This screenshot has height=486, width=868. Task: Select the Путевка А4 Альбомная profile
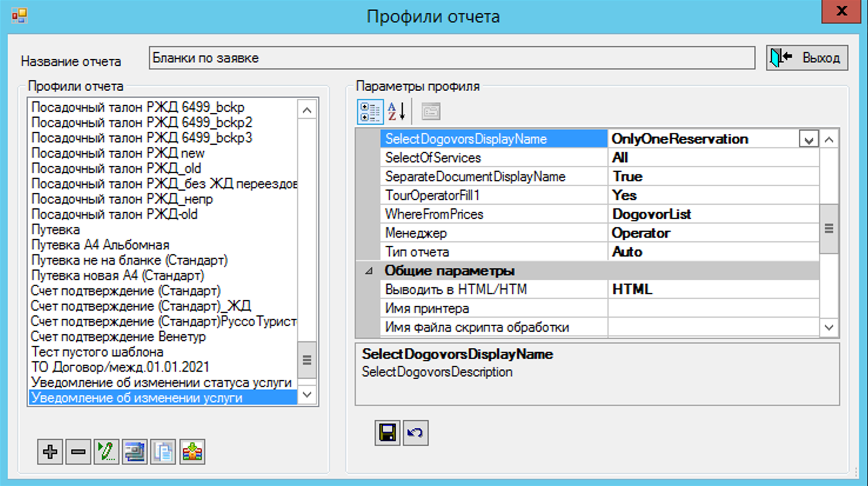(101, 245)
